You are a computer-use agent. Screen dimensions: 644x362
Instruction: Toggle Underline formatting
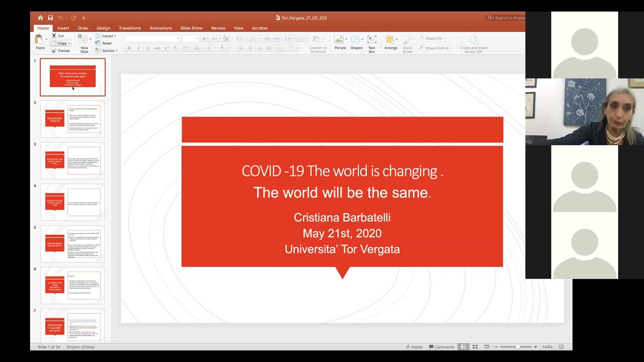point(147,48)
